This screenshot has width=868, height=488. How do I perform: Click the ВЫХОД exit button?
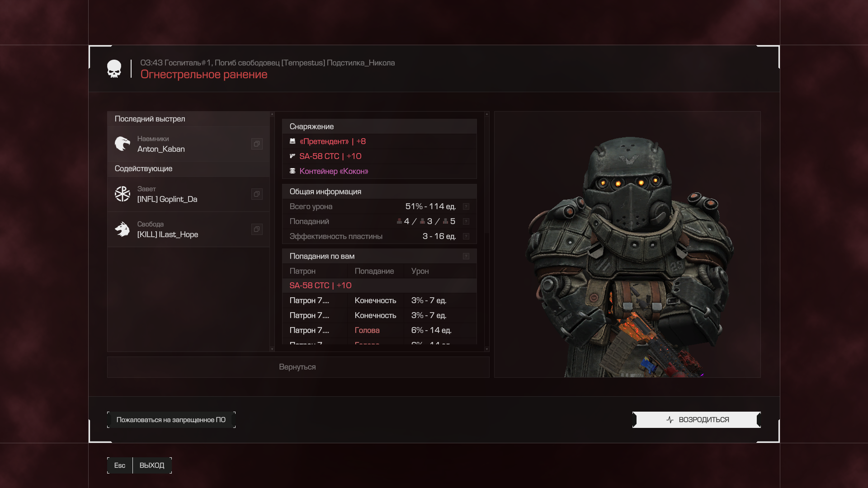152,465
